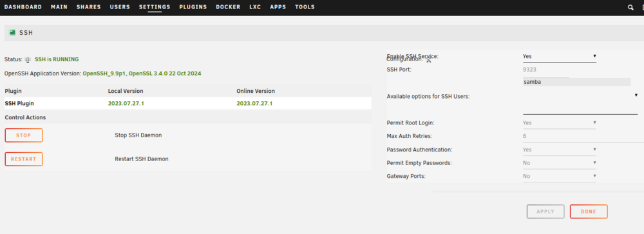Click the 'Password Authentication:' label
This screenshot has height=234, width=644.
point(420,150)
